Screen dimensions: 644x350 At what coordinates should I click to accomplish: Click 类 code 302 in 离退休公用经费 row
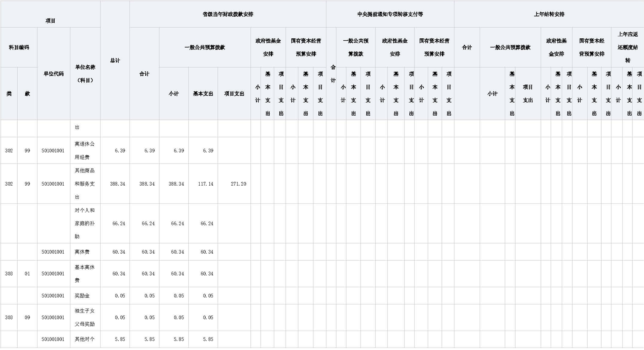(9, 151)
